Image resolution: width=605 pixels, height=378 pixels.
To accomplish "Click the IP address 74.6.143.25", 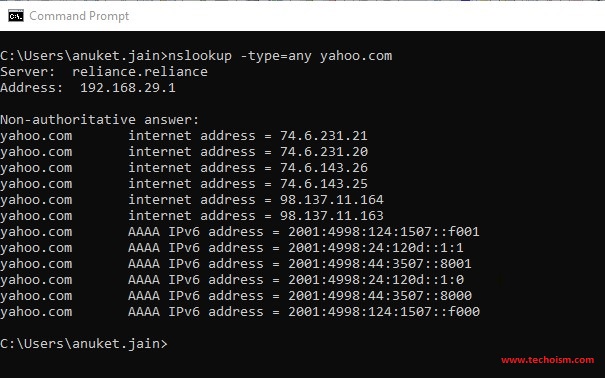I will click(324, 184).
